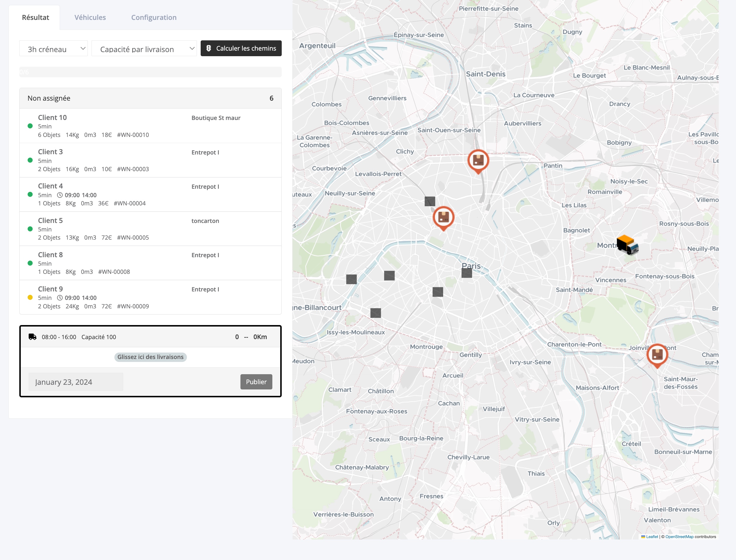
Task: Open the 3h créneau dropdown
Action: click(53, 48)
